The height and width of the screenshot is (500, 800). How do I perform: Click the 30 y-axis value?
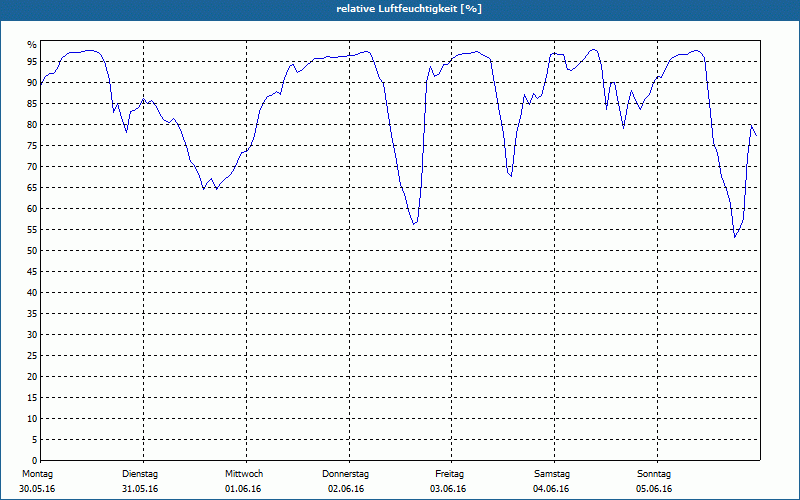pos(32,335)
